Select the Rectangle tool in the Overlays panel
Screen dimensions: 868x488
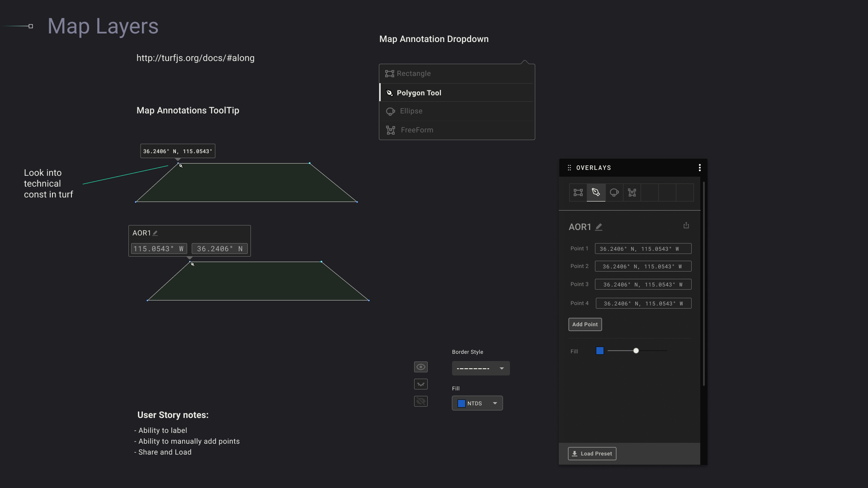[578, 192]
